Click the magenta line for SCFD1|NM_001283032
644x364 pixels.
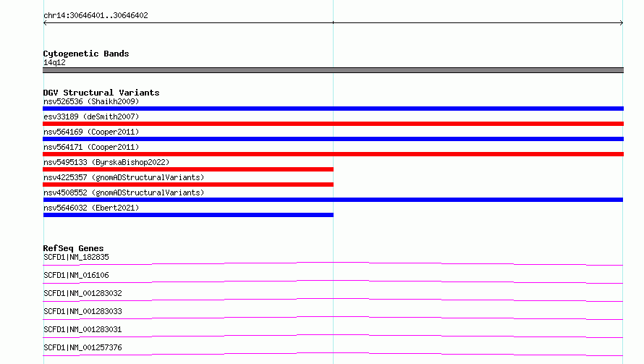point(333,300)
